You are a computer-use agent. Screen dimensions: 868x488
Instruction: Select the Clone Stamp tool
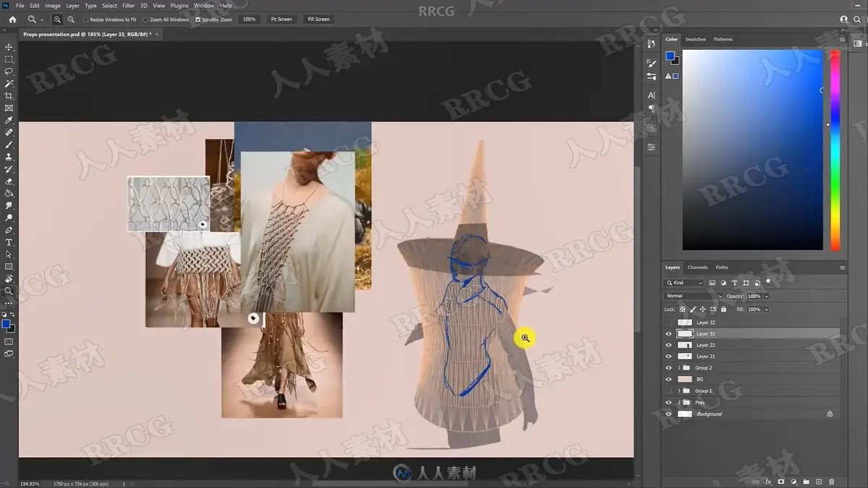click(9, 157)
